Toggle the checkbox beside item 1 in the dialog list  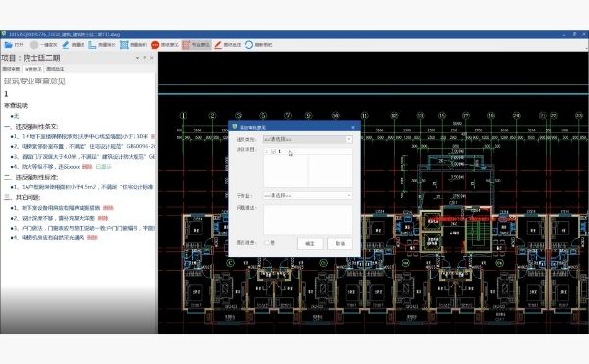pos(273,152)
